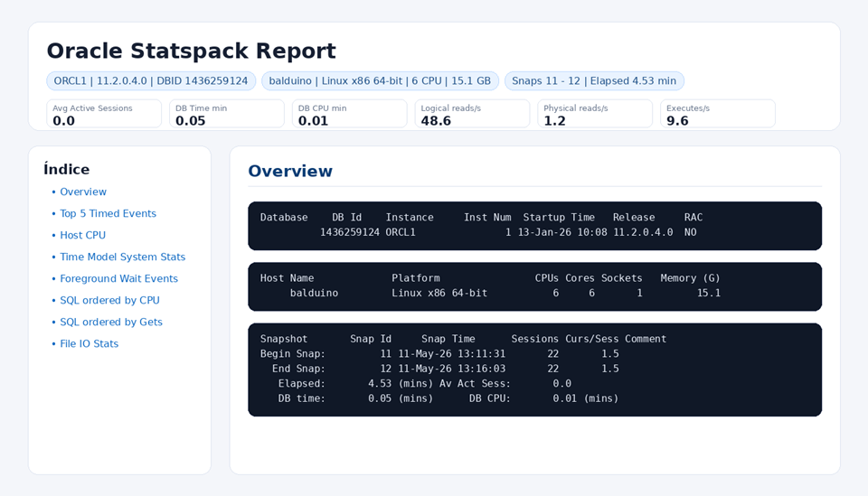
Task: Click the Release 11.2.0.4.0 value in table
Action: tap(643, 232)
